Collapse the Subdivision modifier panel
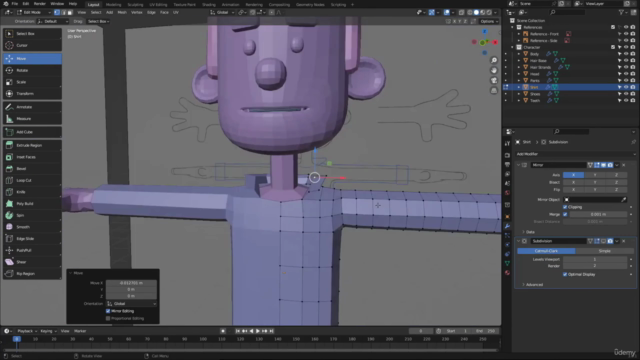Image resolution: width=640 pixels, height=360 pixels. (519, 241)
